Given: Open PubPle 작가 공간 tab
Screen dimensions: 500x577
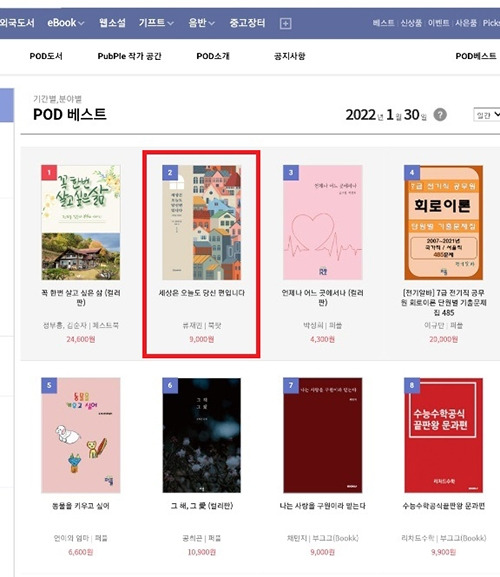Looking at the screenshot, I should pos(130,56).
